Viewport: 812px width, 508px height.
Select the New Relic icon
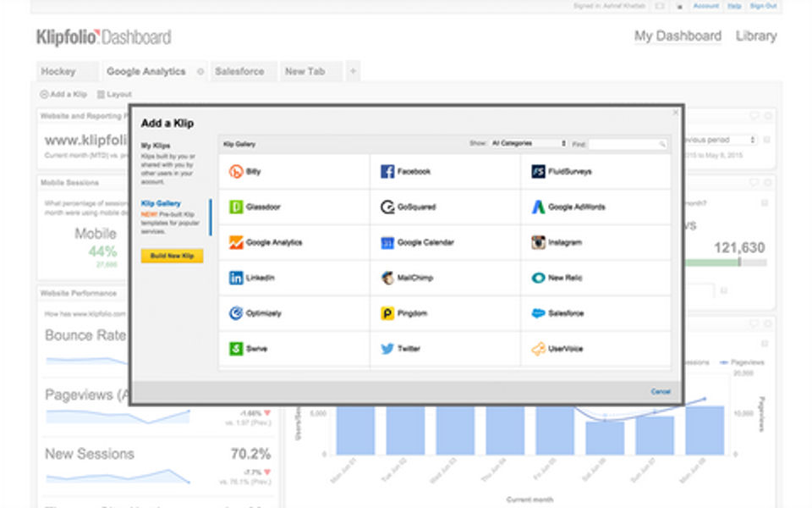pyautogui.click(x=539, y=278)
